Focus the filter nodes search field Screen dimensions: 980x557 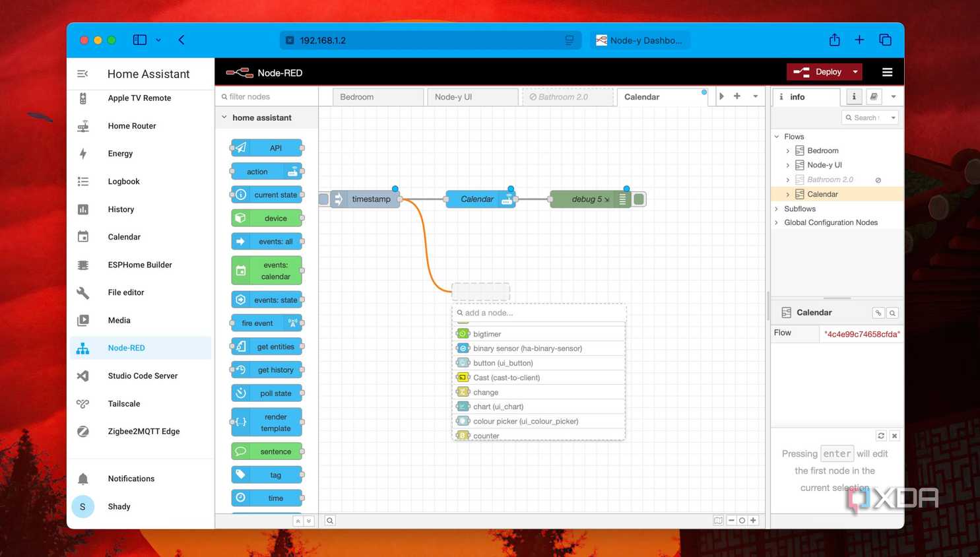(x=267, y=97)
